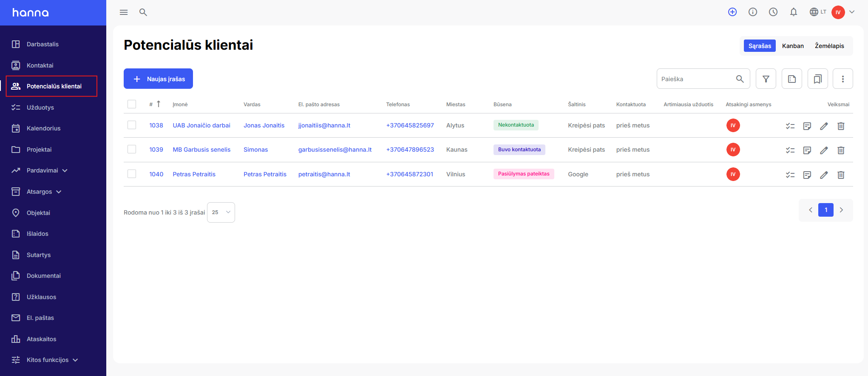868x376 pixels.
Task: Click responsible person avatar in row 1039
Action: tap(733, 150)
